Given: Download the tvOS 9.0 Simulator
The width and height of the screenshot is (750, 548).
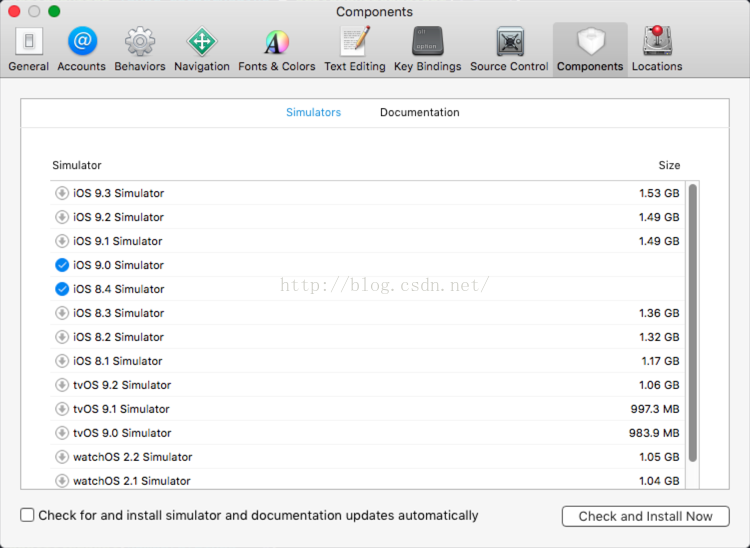Looking at the screenshot, I should point(62,433).
